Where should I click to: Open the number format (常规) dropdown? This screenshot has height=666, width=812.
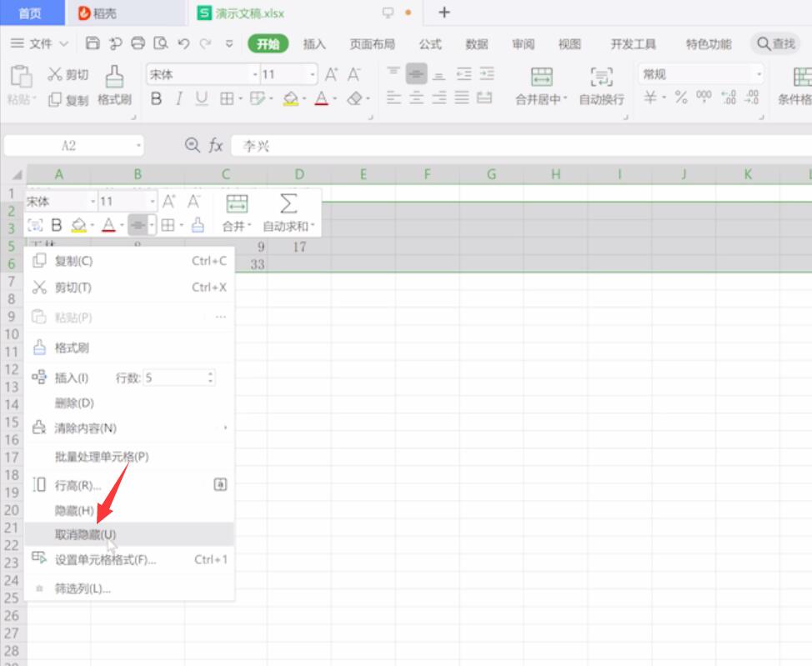point(759,74)
